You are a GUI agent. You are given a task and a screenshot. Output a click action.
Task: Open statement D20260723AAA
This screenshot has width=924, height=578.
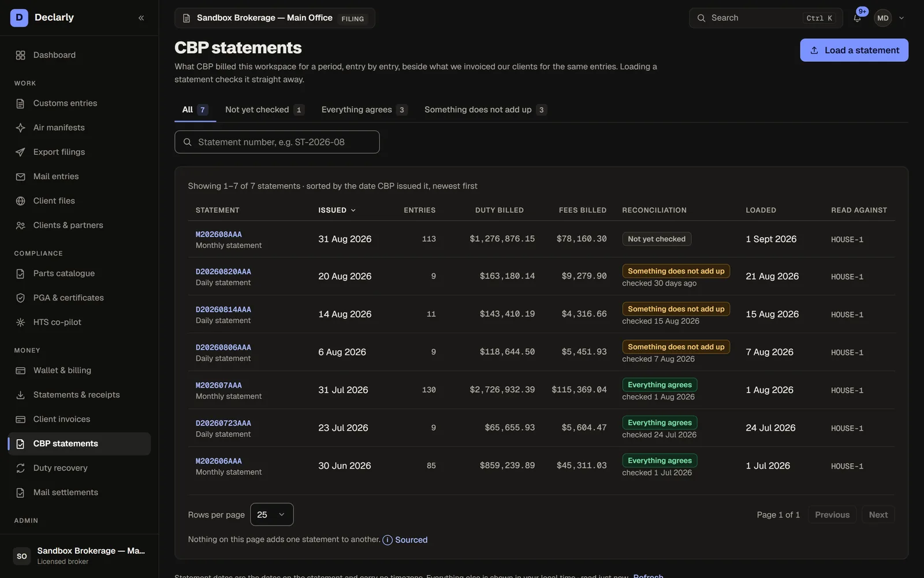(x=223, y=424)
